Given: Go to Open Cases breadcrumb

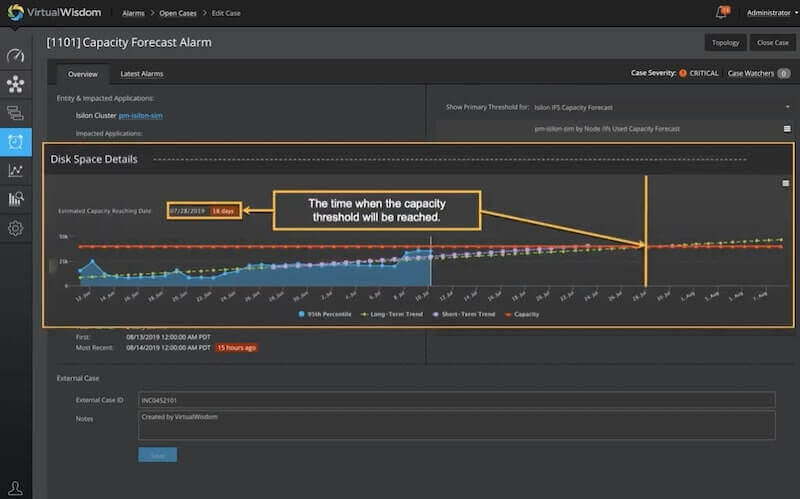Looking at the screenshot, I should point(178,13).
